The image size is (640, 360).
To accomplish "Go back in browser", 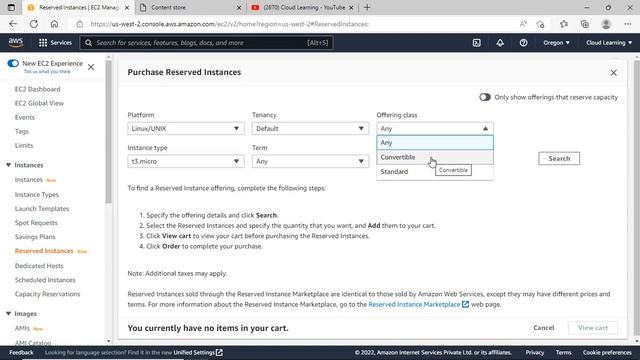I will 13,24.
